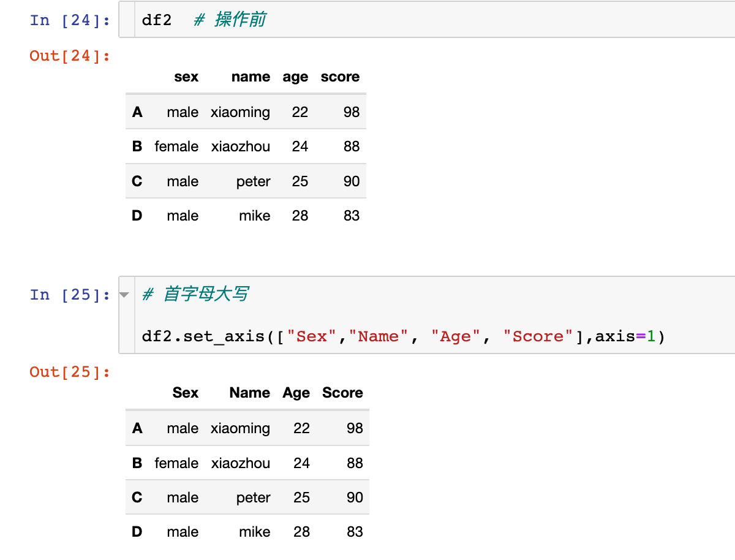The image size is (735, 560).
Task: Click the Out[24] output prompt
Action: coord(70,56)
